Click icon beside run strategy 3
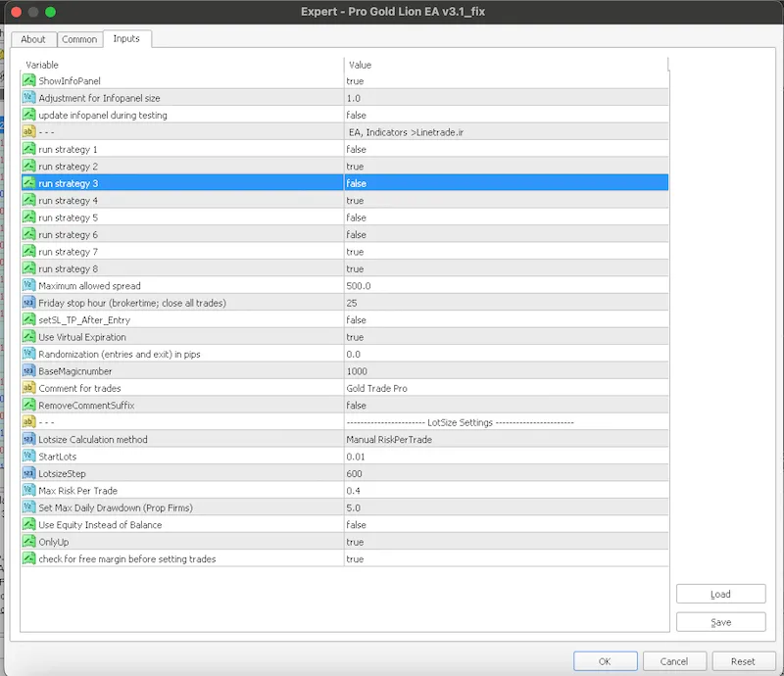784x676 pixels. [x=29, y=183]
